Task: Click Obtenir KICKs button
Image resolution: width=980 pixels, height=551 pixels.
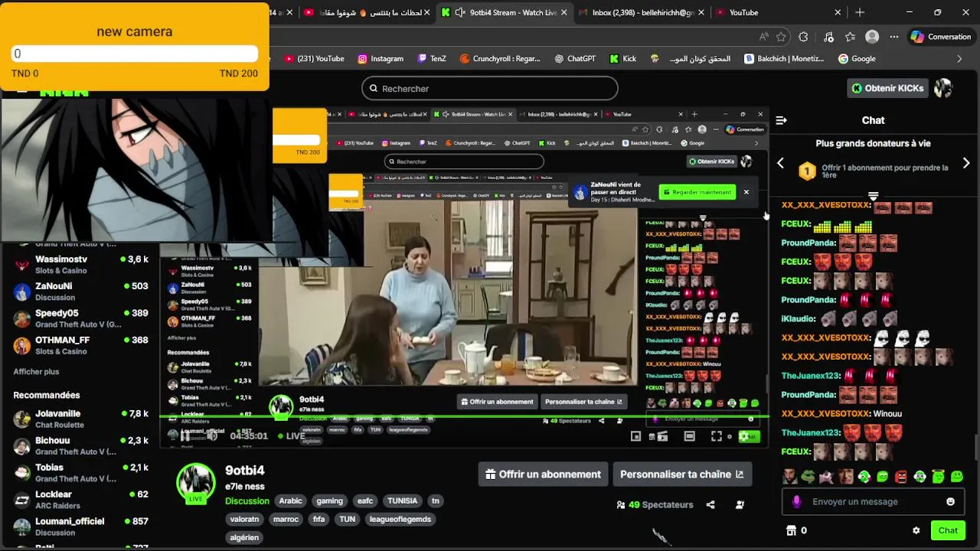Action: [887, 88]
